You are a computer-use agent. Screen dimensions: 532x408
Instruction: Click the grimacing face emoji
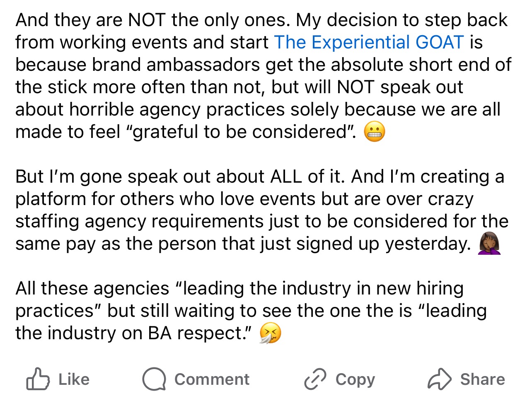(x=375, y=132)
